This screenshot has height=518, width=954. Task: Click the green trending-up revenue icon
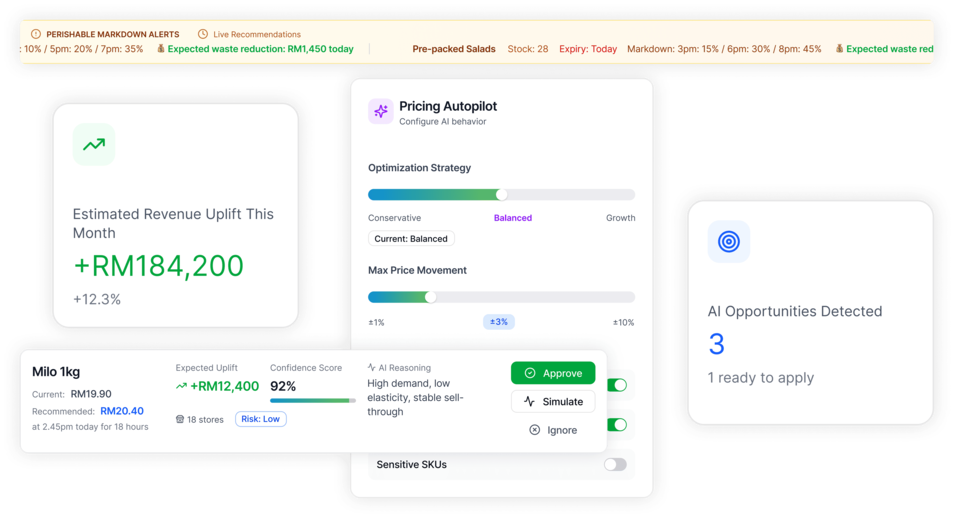point(94,145)
